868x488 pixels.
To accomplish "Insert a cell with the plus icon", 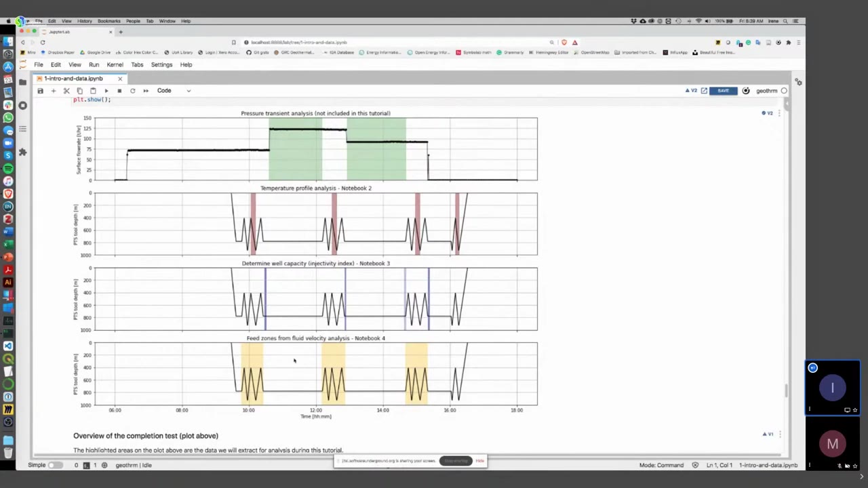I will [x=54, y=90].
